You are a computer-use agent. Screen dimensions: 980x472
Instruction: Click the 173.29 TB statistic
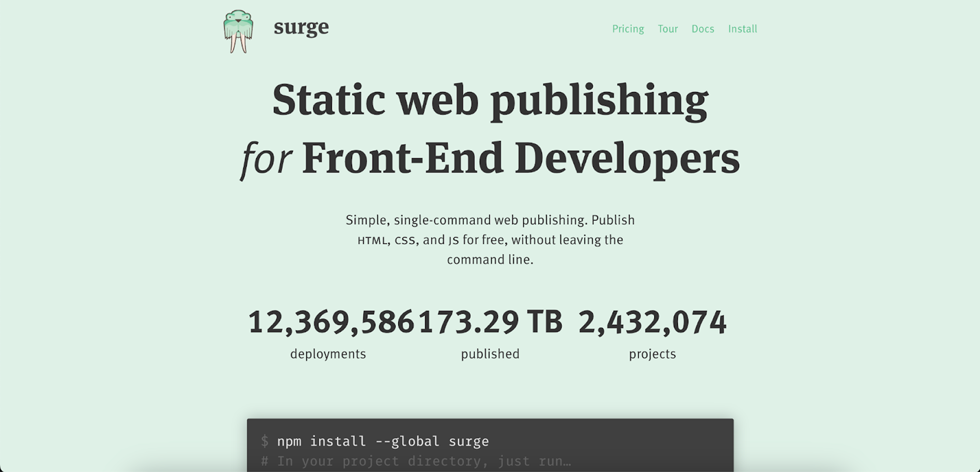tap(490, 322)
